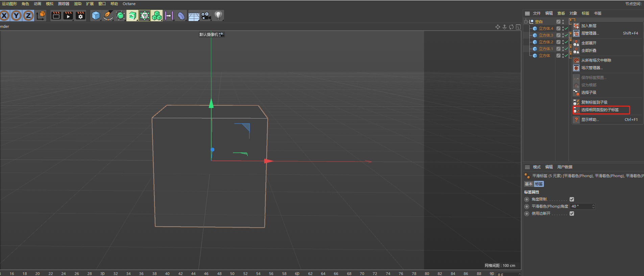
Task: Click the Phong angle stepper arrows
Action: (x=593, y=206)
